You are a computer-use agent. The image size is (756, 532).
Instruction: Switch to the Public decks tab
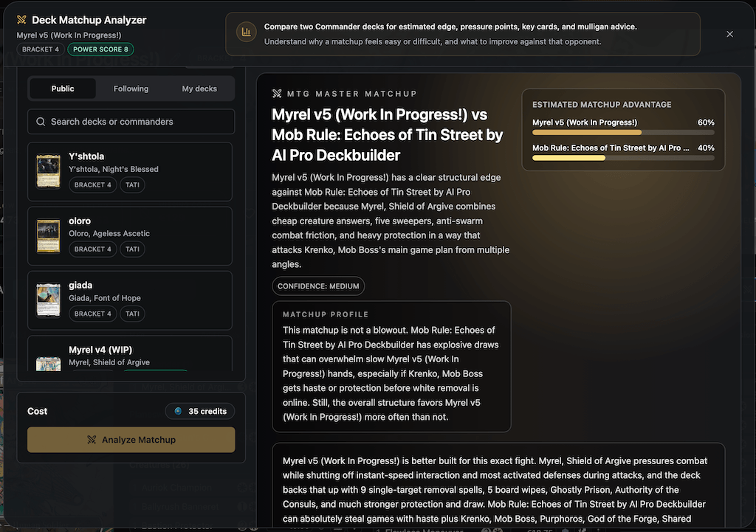(63, 89)
